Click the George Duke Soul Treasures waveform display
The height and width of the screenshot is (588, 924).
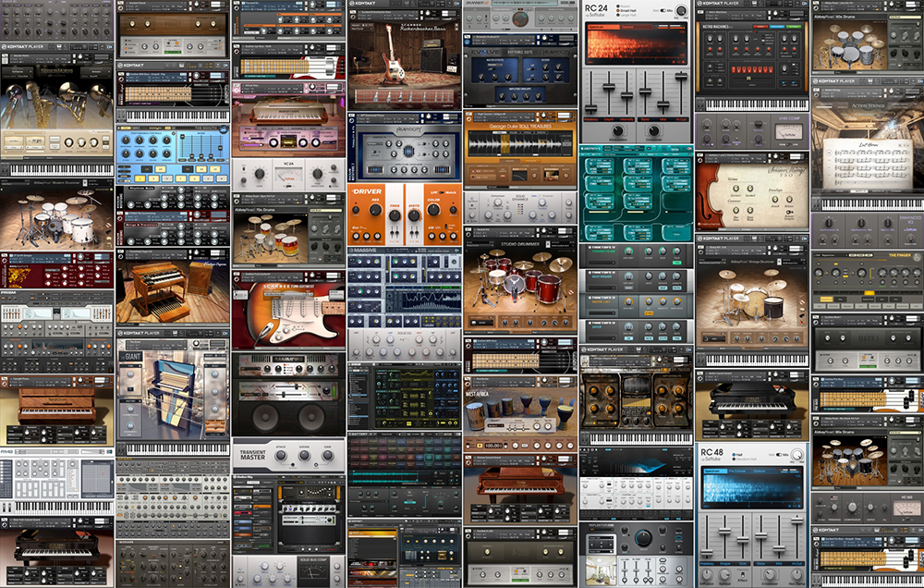519,144
